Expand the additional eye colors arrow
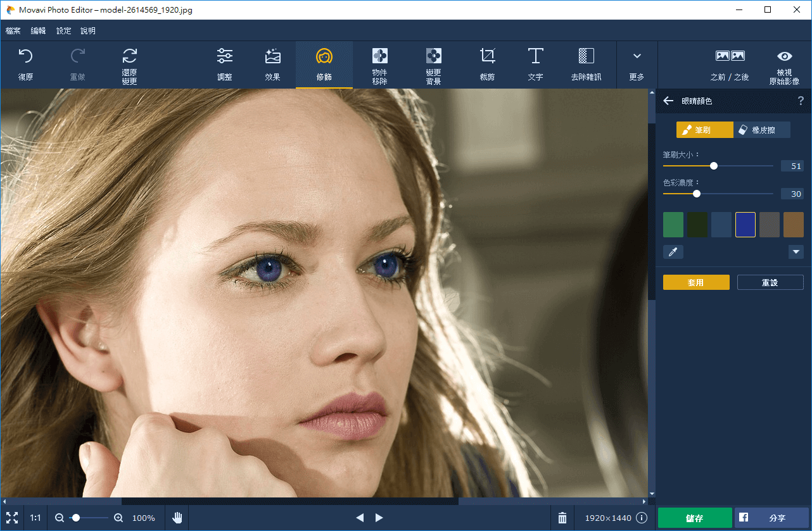The height and width of the screenshot is (531, 812). coord(796,252)
